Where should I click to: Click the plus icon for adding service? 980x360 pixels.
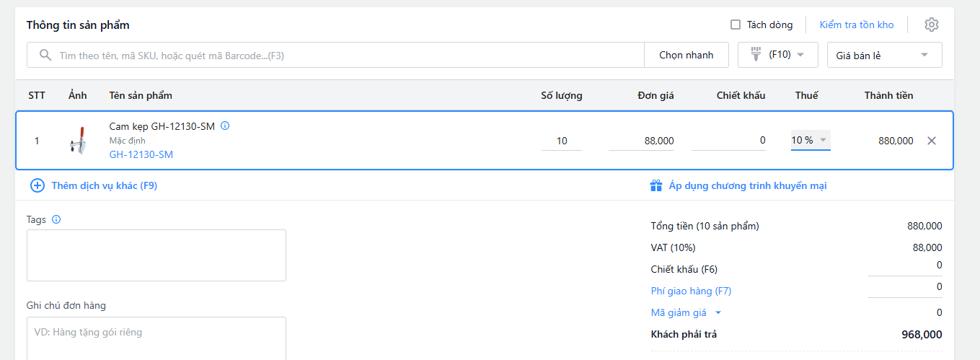[37, 185]
